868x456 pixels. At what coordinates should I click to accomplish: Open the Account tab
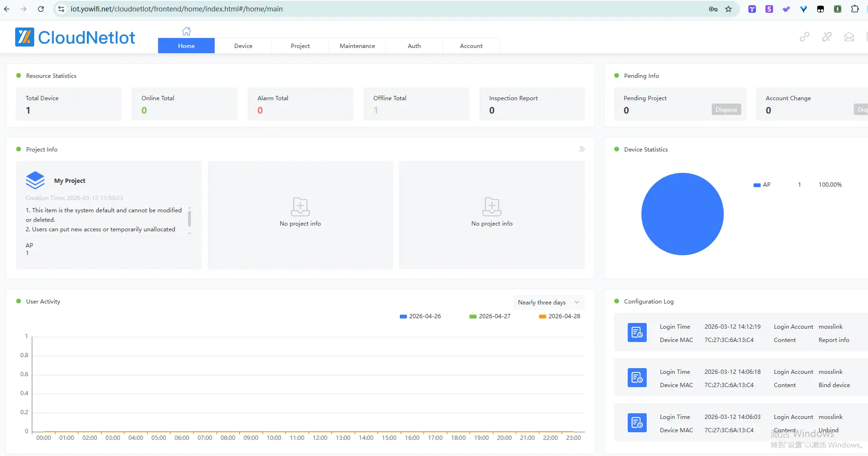(x=471, y=46)
